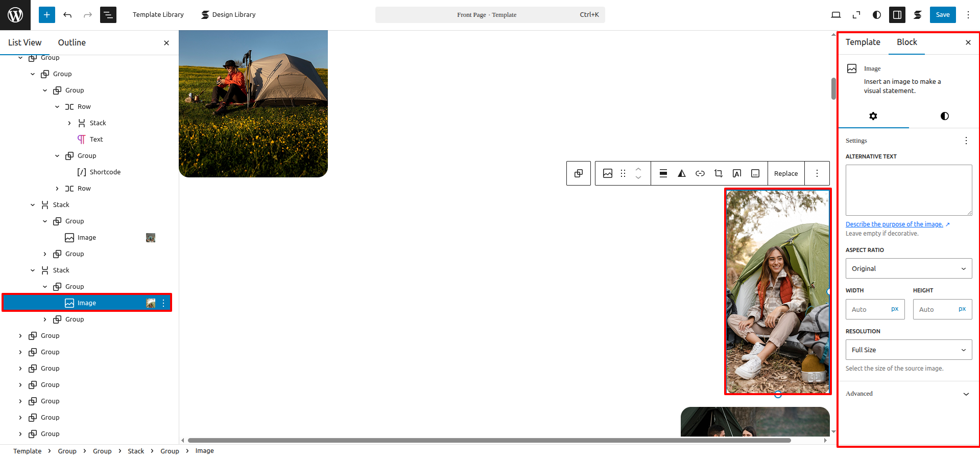Add text over image icon
980x457 pixels.
pyautogui.click(x=736, y=174)
